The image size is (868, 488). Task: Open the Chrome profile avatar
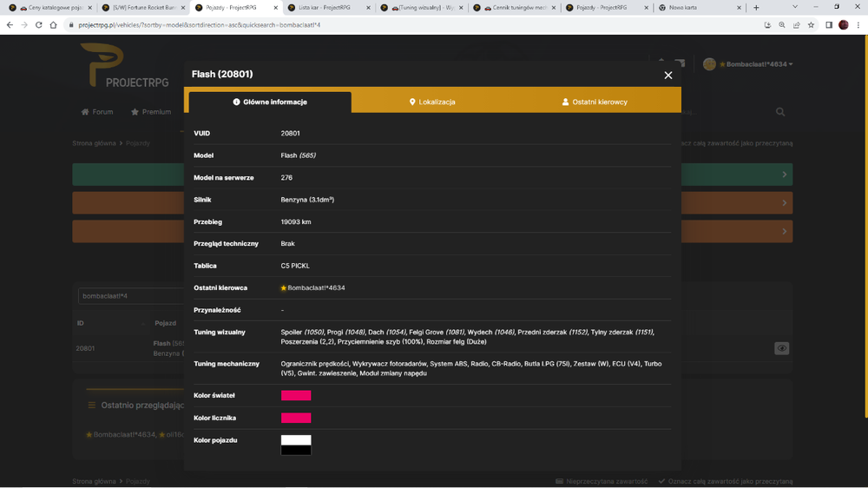(x=844, y=25)
